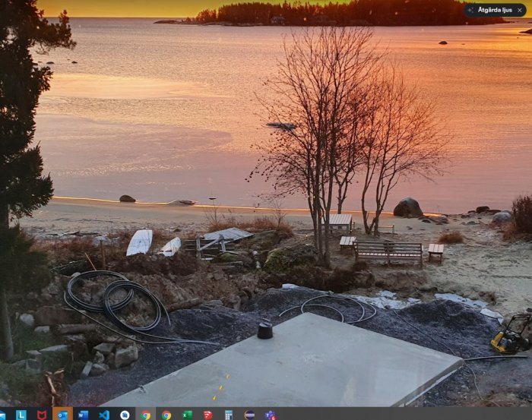This screenshot has width=532, height=420.
Task: Open Visual Studio Code from the taskbar
Action: coord(104,415)
